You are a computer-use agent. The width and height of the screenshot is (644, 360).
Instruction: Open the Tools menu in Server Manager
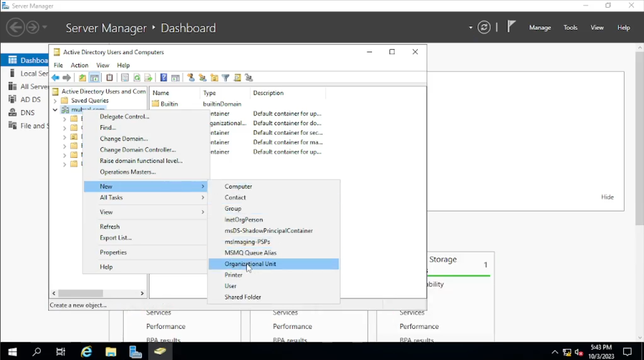[x=570, y=28]
